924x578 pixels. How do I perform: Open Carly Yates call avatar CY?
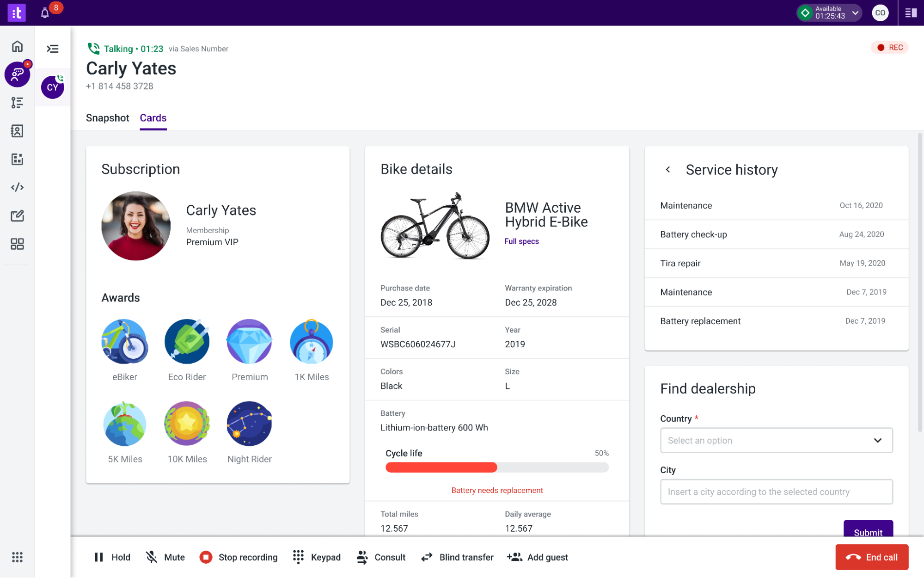click(52, 87)
